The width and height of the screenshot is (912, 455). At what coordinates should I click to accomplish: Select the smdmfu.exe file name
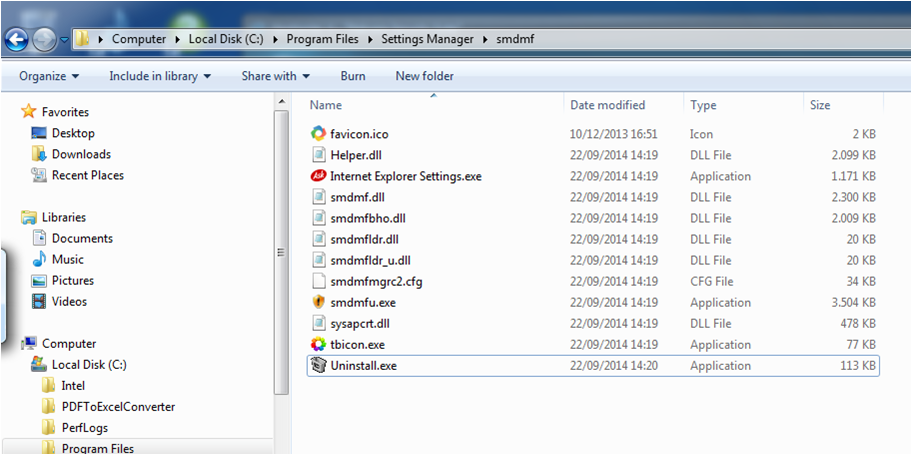362,302
